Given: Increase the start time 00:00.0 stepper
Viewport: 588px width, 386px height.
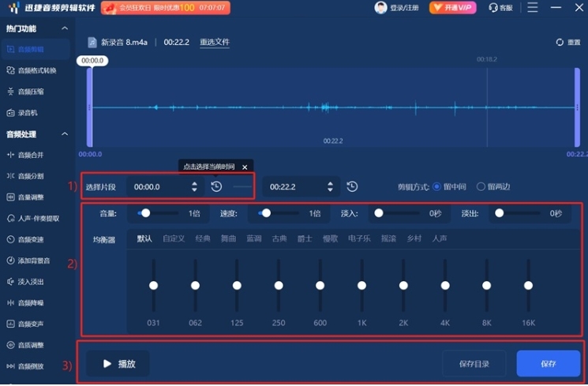Looking at the screenshot, I should (x=194, y=183).
